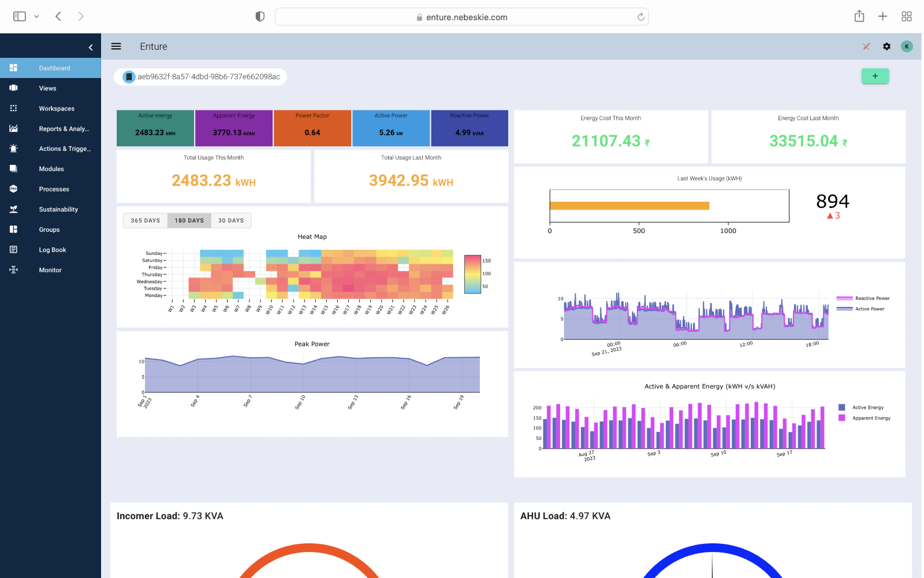Click the Reports & Analytics chart icon
Screen dimensions: 924x578
pyautogui.click(x=13, y=128)
